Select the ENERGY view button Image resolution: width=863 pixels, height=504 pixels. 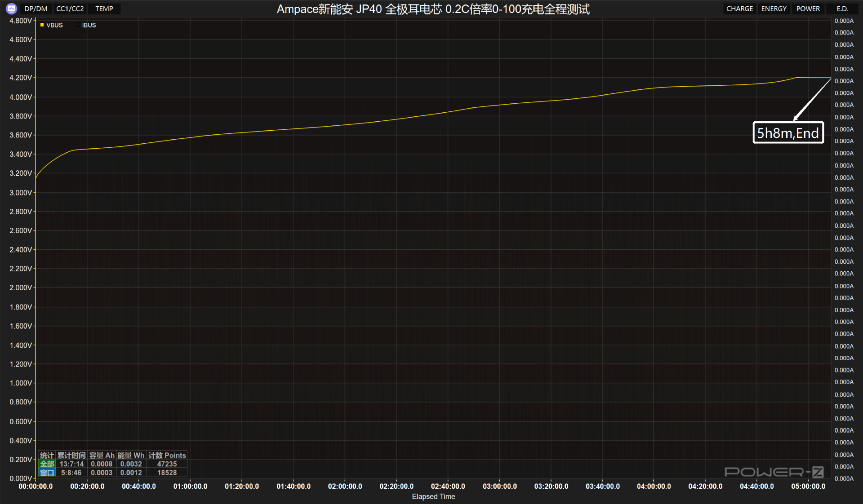(774, 9)
